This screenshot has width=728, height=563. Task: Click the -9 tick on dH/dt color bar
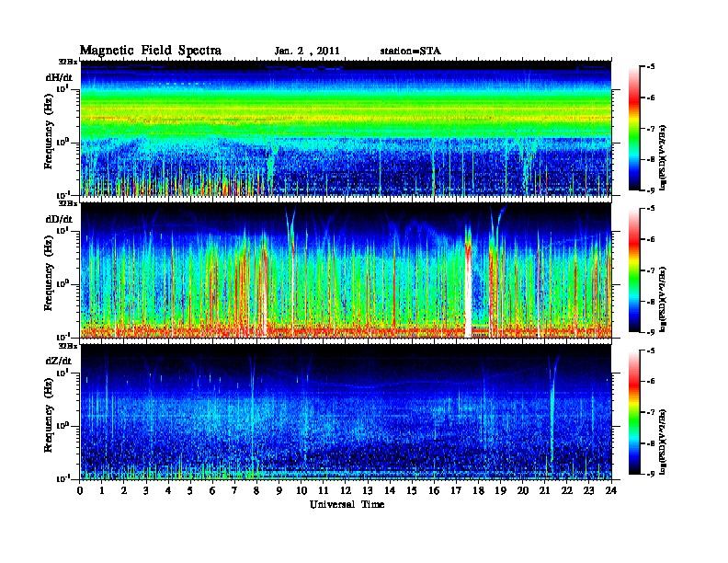click(x=651, y=190)
